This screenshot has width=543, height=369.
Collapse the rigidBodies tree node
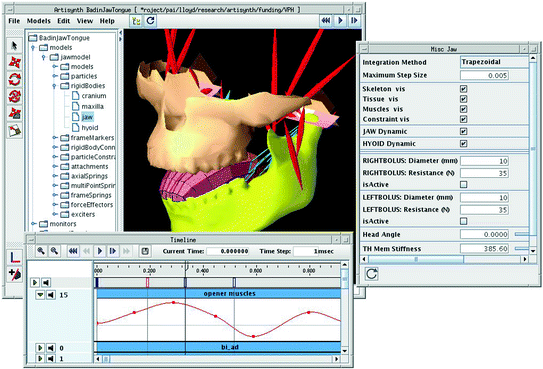click(x=54, y=86)
